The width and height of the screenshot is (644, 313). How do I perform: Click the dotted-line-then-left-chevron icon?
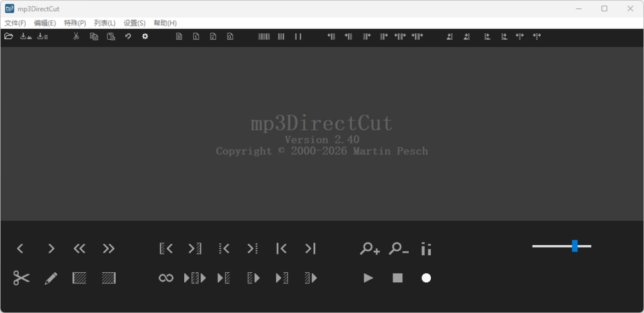coord(224,249)
